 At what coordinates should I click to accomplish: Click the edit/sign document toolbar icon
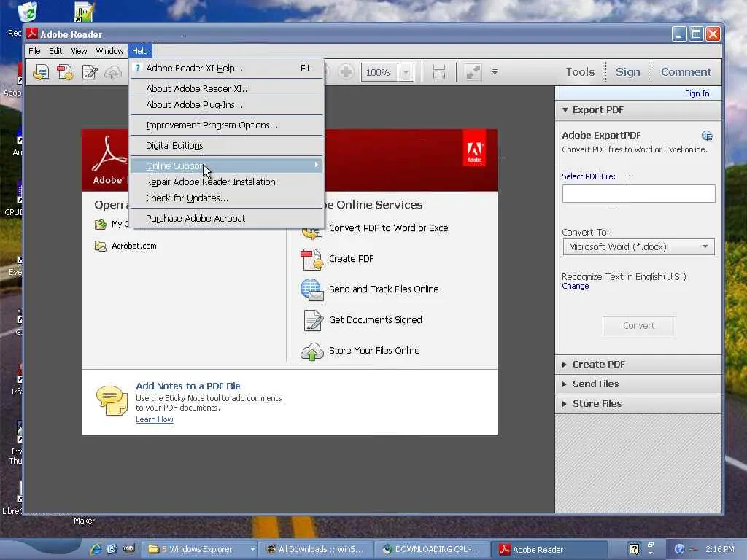tap(90, 72)
